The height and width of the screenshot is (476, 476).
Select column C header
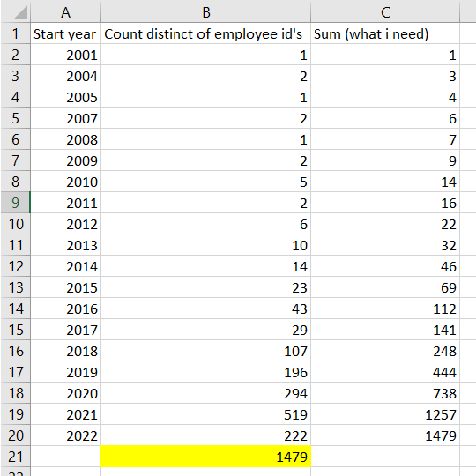(x=385, y=12)
